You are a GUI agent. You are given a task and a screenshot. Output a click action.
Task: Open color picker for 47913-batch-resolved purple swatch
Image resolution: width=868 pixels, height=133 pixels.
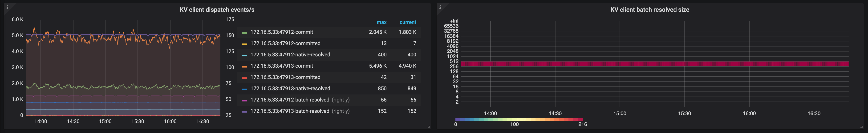[244, 112]
